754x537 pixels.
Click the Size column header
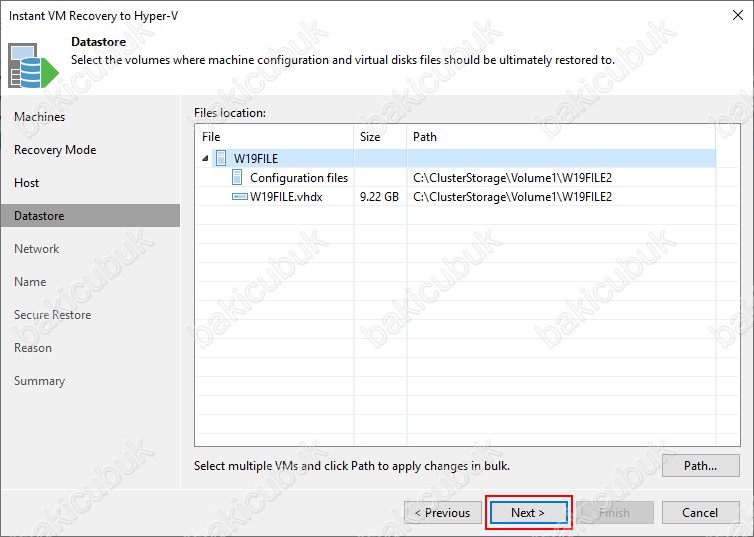pyautogui.click(x=380, y=137)
